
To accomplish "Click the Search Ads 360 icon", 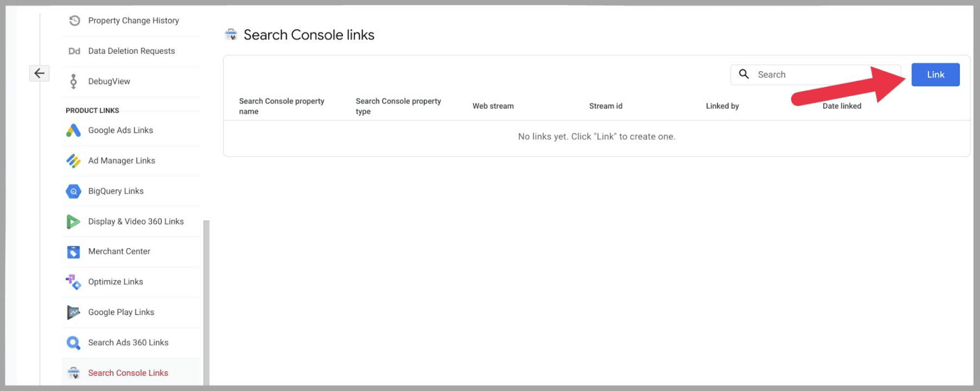I will click(x=73, y=343).
